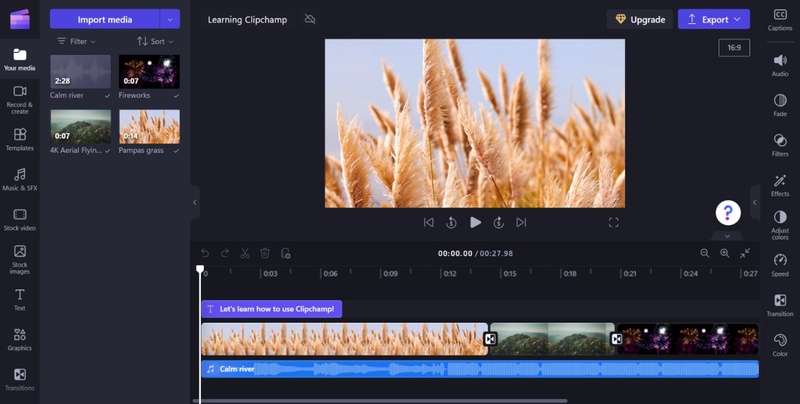The image size is (800, 404).
Task: Click the transition between the aerial and fireworks clips
Action: pyautogui.click(x=616, y=339)
